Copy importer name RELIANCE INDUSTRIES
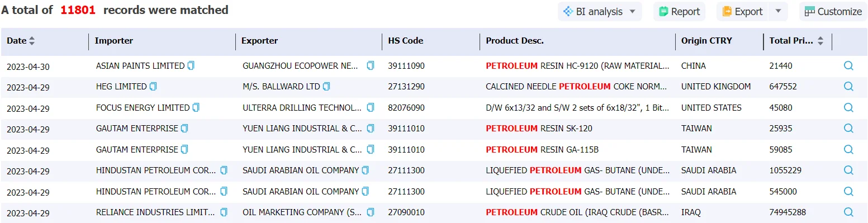Screen dimensions: 868x223 pos(224,212)
